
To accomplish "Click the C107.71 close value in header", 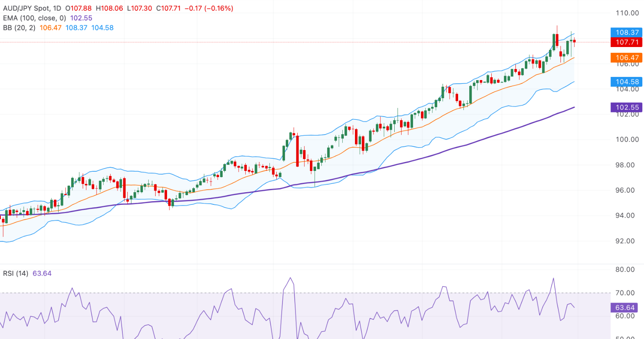I will (x=168, y=8).
